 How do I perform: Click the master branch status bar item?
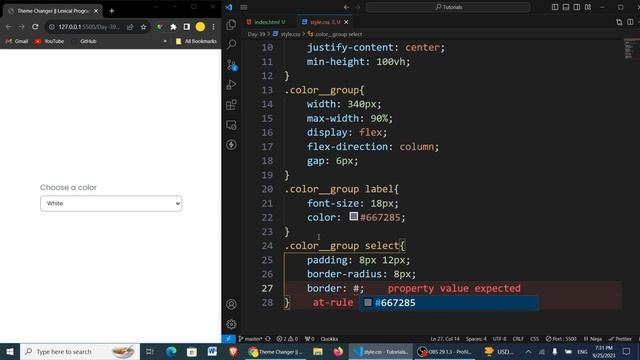tap(250, 339)
